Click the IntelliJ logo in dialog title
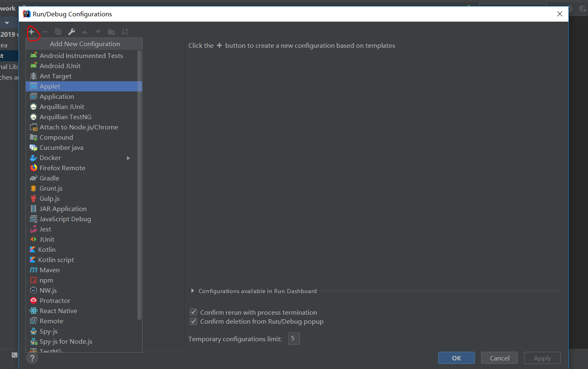588x369 pixels. 27,14
